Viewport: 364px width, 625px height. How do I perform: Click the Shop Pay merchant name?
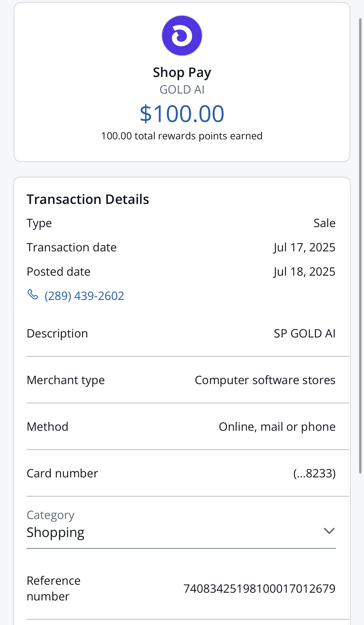[182, 73]
